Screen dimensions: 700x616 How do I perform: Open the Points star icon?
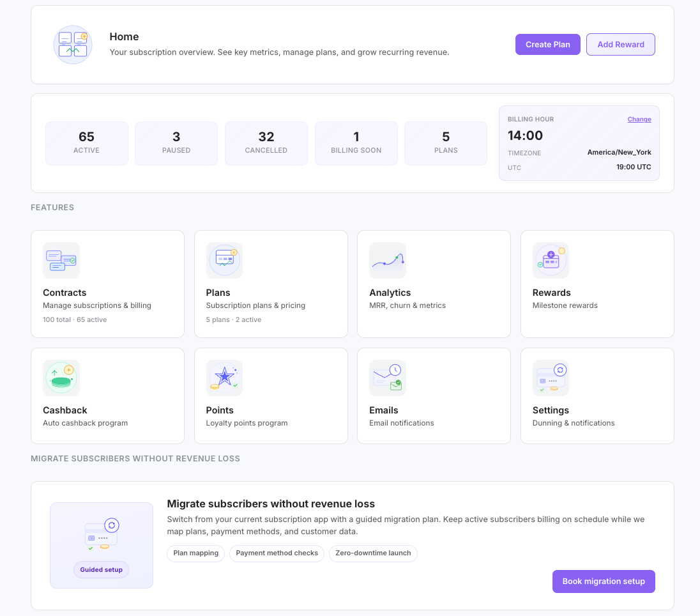click(x=224, y=378)
